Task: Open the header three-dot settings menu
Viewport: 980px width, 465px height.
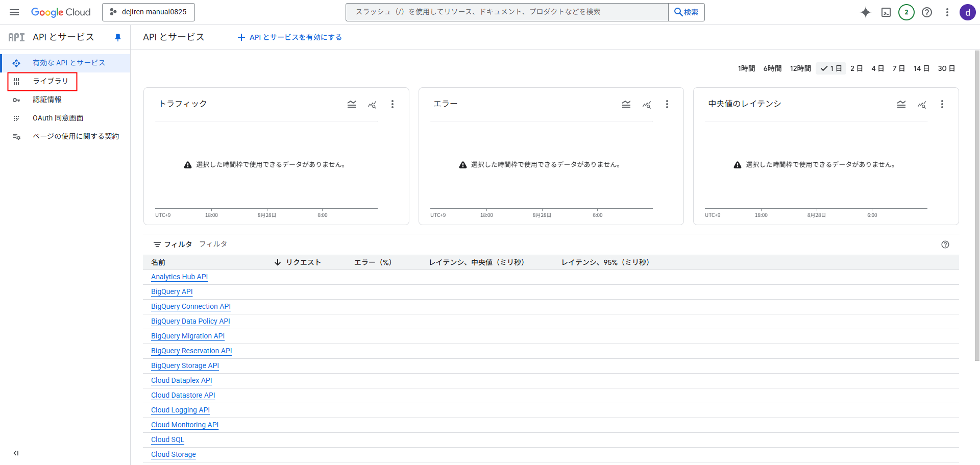Action: pyautogui.click(x=947, y=12)
